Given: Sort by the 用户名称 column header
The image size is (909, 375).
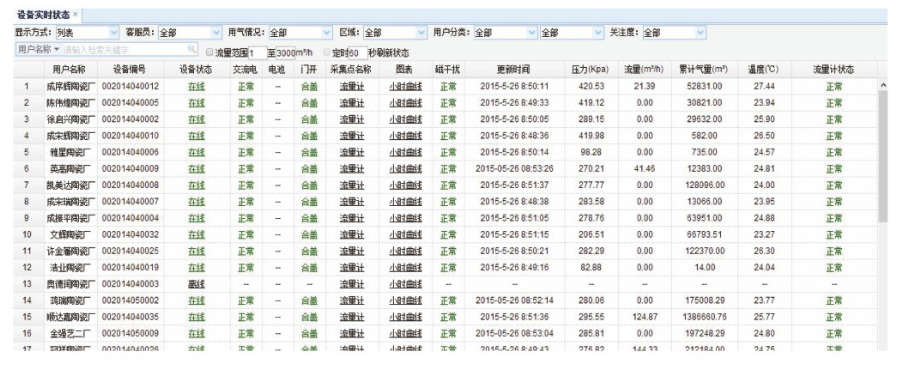Looking at the screenshot, I should coord(69,70).
